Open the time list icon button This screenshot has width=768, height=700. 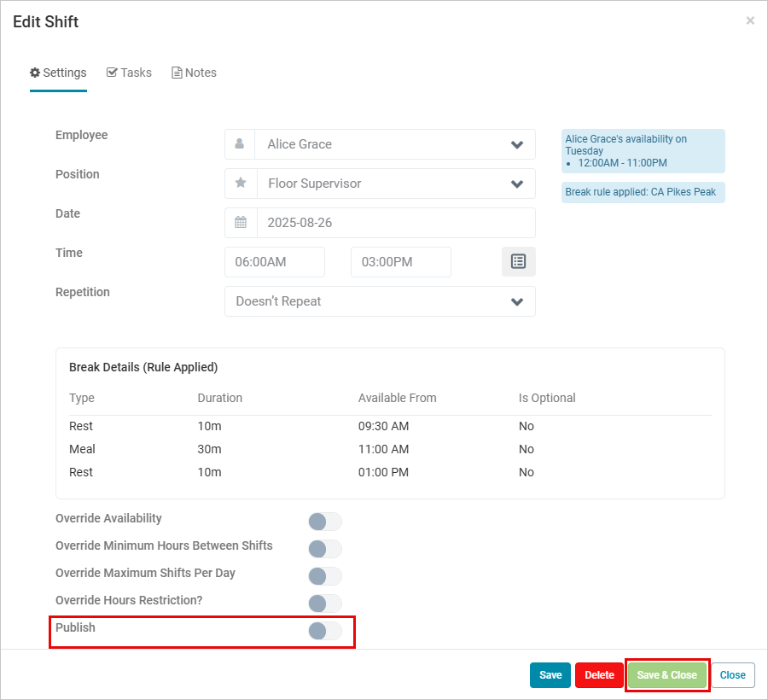pyautogui.click(x=518, y=262)
